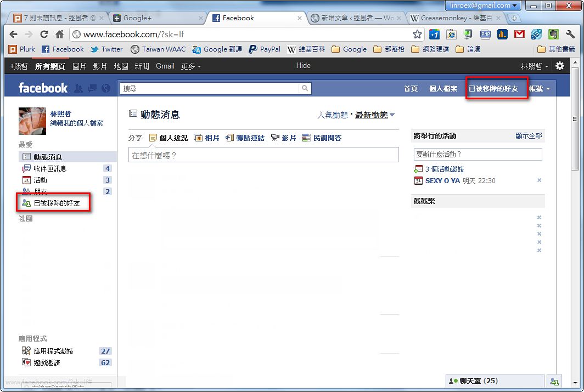584x392 pixels.
Task: Open Facebook friend requests icon
Action: pyautogui.click(x=78, y=88)
